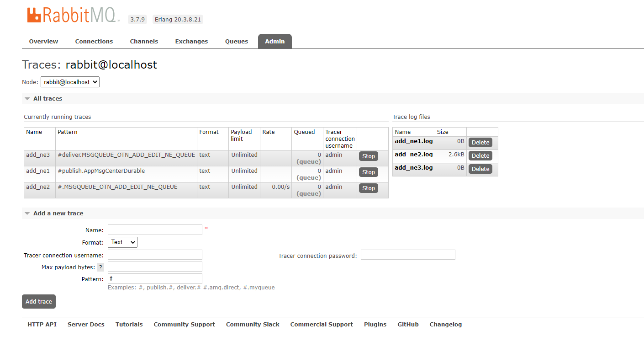This screenshot has width=644, height=347.
Task: Click the Payload limit column header
Action: click(244, 139)
